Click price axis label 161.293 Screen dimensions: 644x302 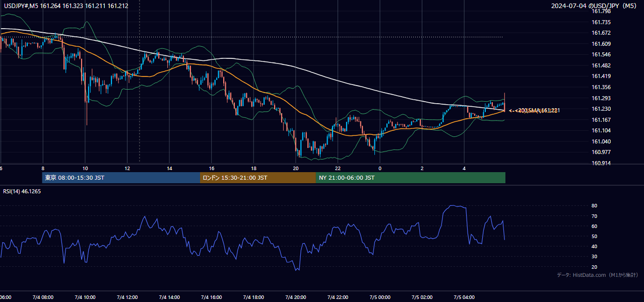pos(601,98)
